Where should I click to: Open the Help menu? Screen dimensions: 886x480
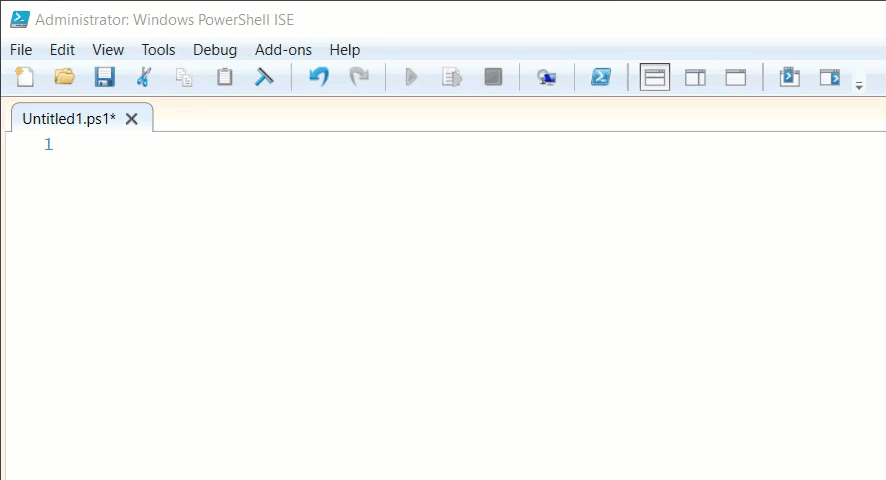(x=345, y=50)
